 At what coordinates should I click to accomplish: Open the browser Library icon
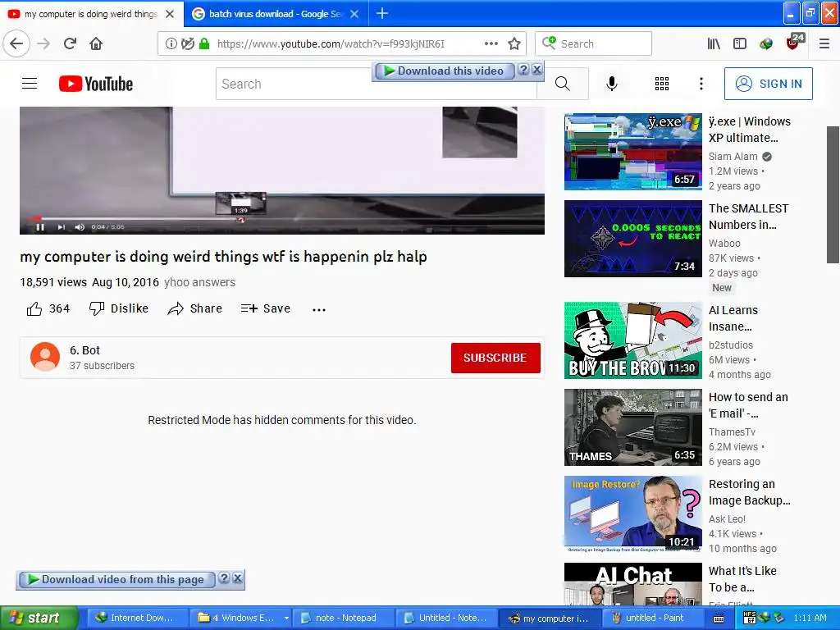pos(713,43)
